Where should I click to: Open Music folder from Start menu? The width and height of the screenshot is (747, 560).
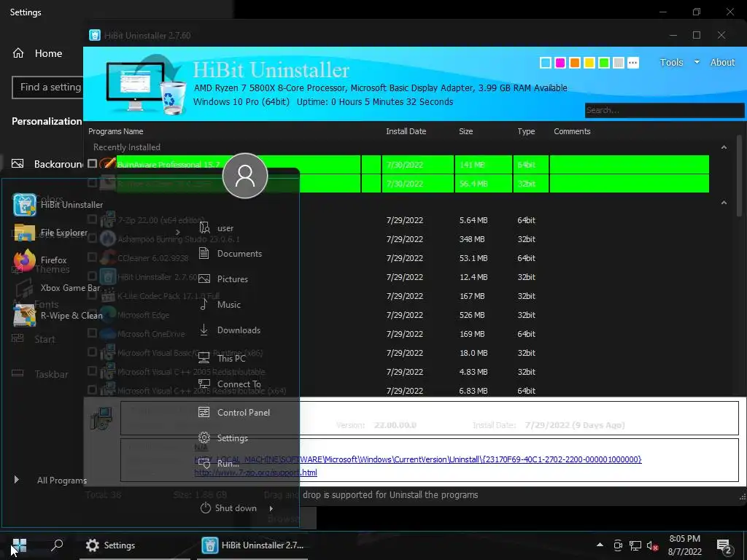[220, 304]
